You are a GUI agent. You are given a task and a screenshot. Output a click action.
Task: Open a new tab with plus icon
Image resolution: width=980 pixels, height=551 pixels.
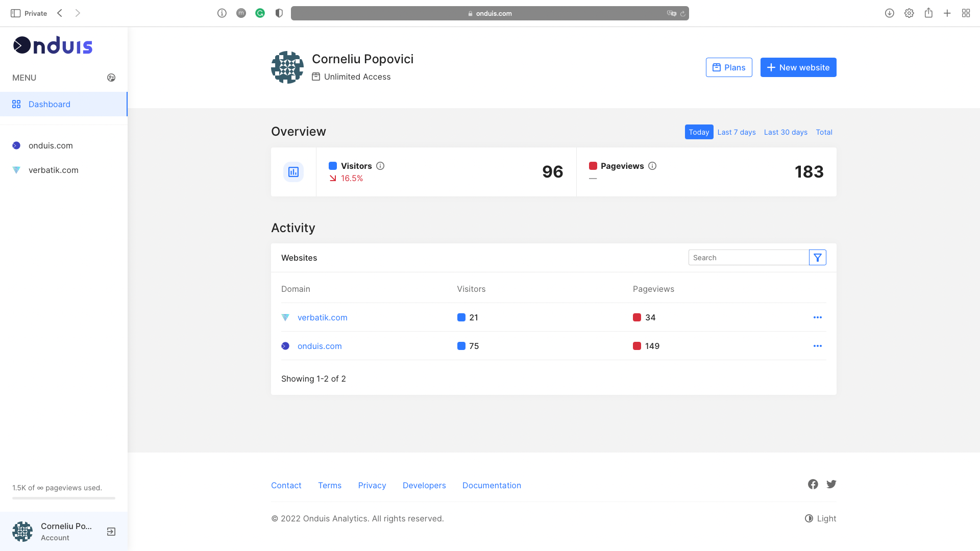(x=947, y=13)
